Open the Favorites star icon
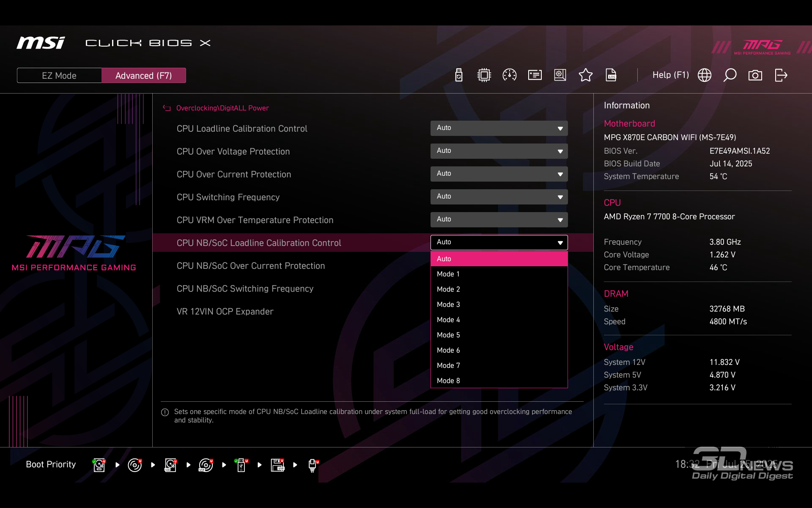The width and height of the screenshot is (812, 508). click(x=585, y=75)
